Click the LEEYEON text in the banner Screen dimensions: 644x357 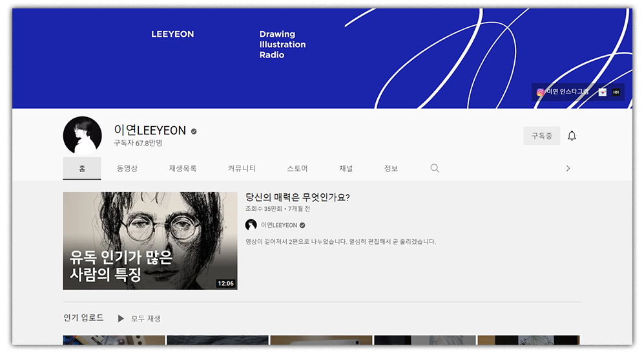click(x=172, y=34)
